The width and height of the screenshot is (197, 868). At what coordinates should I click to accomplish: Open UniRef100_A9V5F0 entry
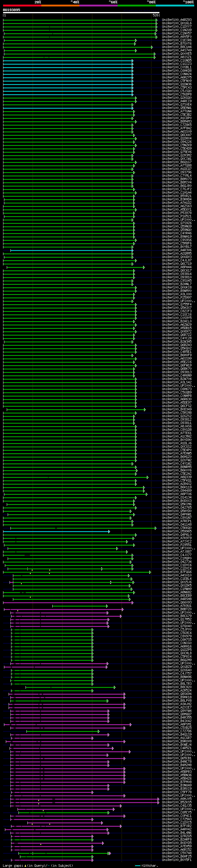(177, 37)
